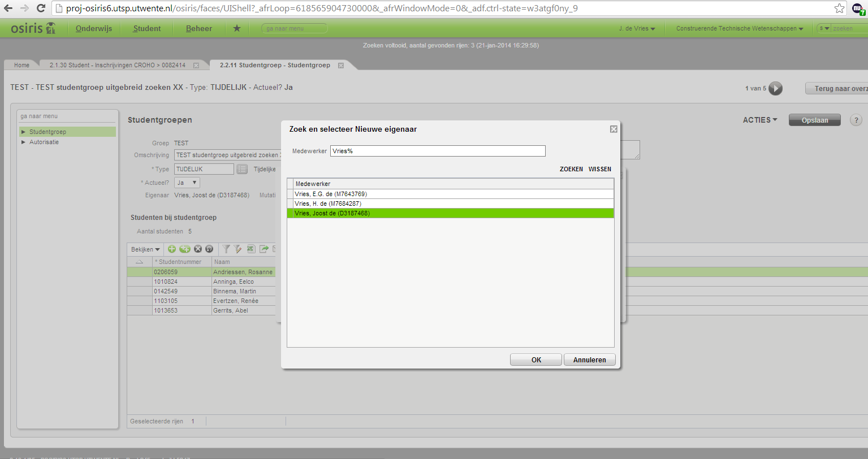868x459 pixels.
Task: Open the J. de Vries user menu
Action: pyautogui.click(x=637, y=28)
